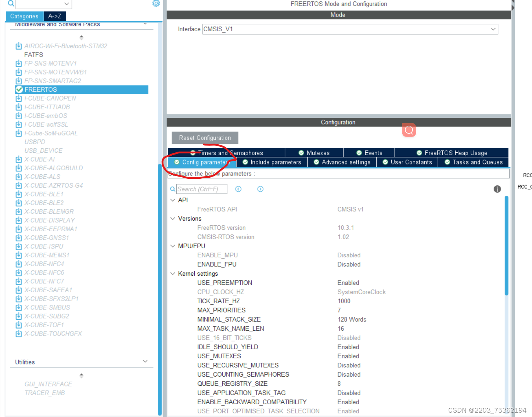
Task: Click the QUEUE_REGISTRY_SIZE value 8
Action: [339, 384]
